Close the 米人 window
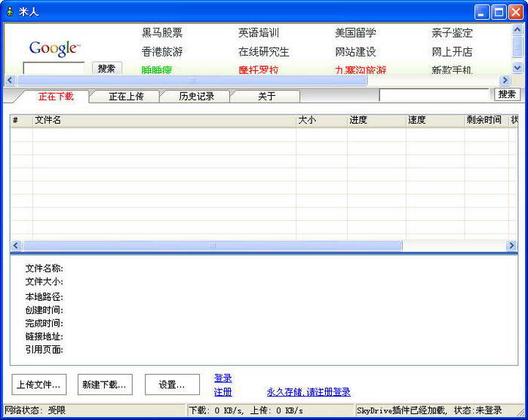 515,12
